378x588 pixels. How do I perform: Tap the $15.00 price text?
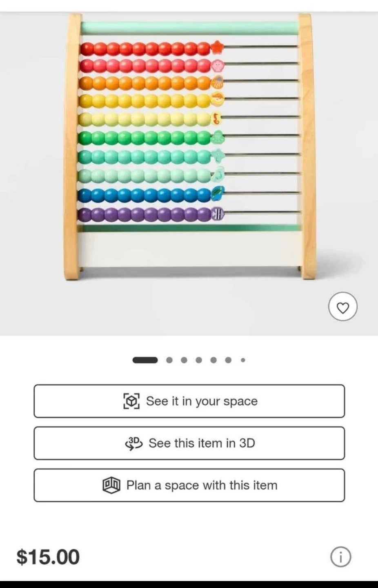coord(48,557)
